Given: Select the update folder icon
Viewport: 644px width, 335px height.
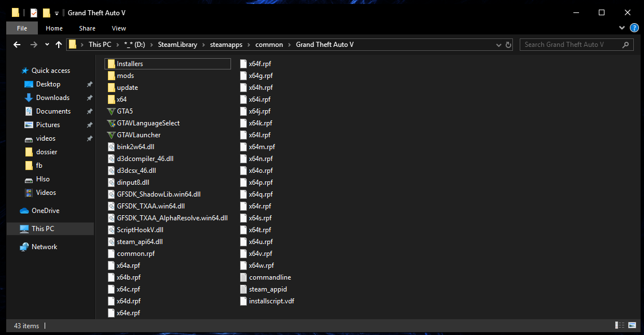Looking at the screenshot, I should tap(111, 88).
